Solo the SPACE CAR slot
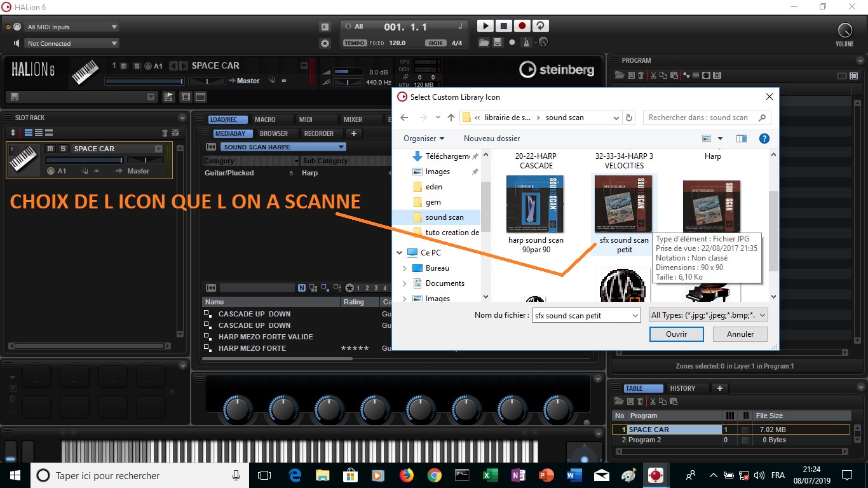This screenshot has height=488, width=868. (x=64, y=149)
